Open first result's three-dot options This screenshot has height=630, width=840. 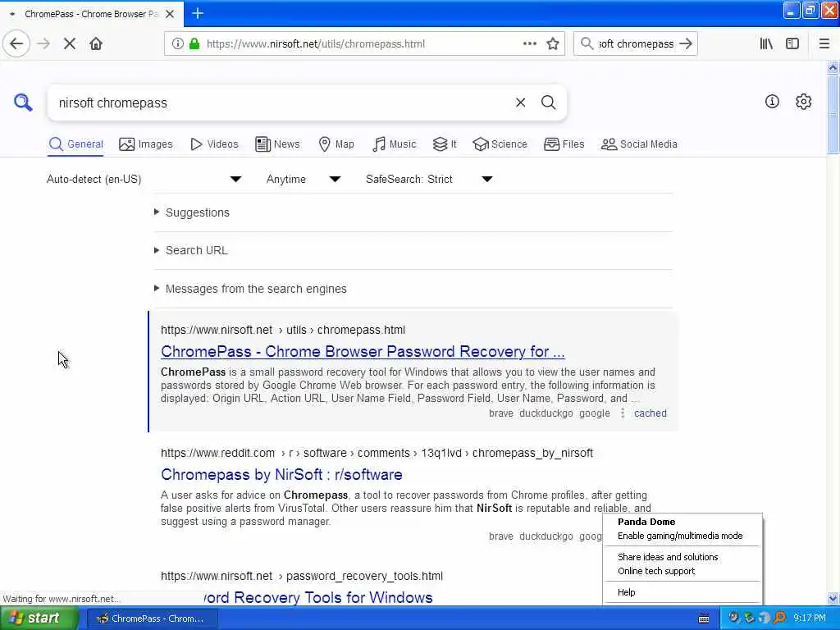(622, 413)
